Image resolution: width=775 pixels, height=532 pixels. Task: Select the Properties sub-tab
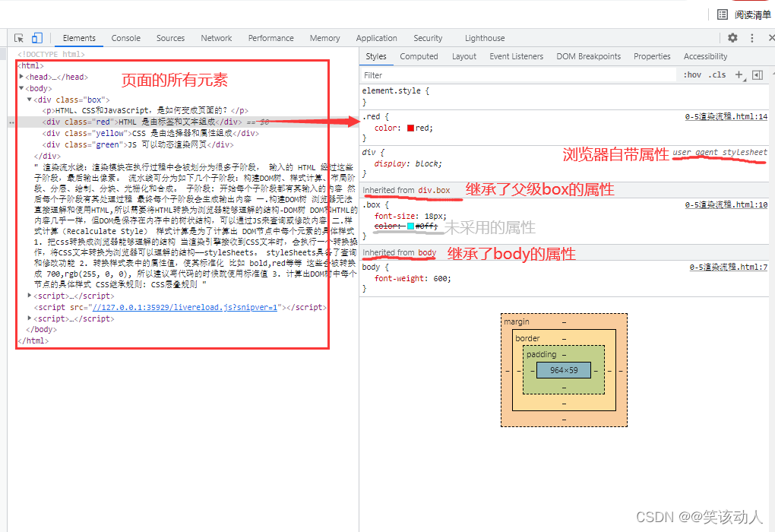(652, 56)
